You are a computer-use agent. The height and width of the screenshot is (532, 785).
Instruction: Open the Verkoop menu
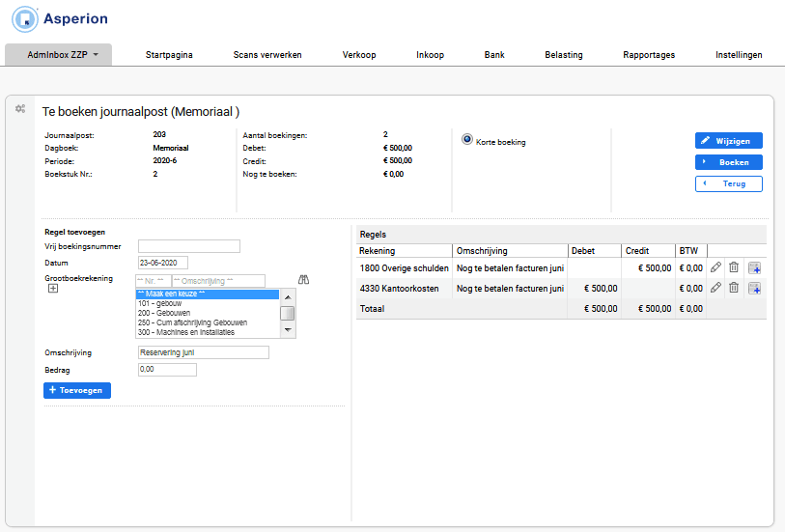coord(359,54)
